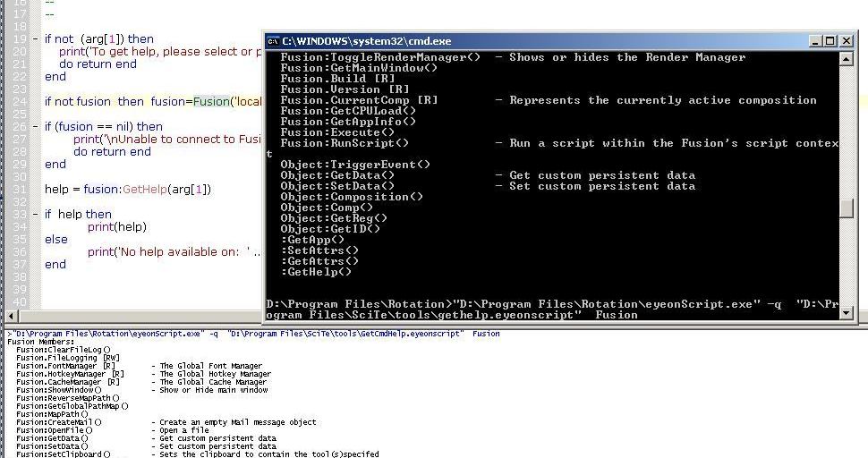The height and width of the screenshot is (458, 868).
Task: Minimize the cmd.exe window
Action: coord(815,41)
